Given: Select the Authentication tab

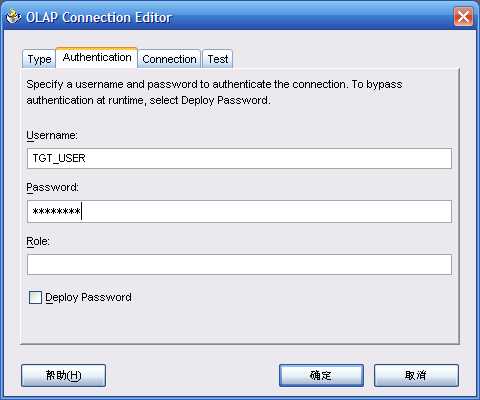Looking at the screenshot, I should coord(97,58).
